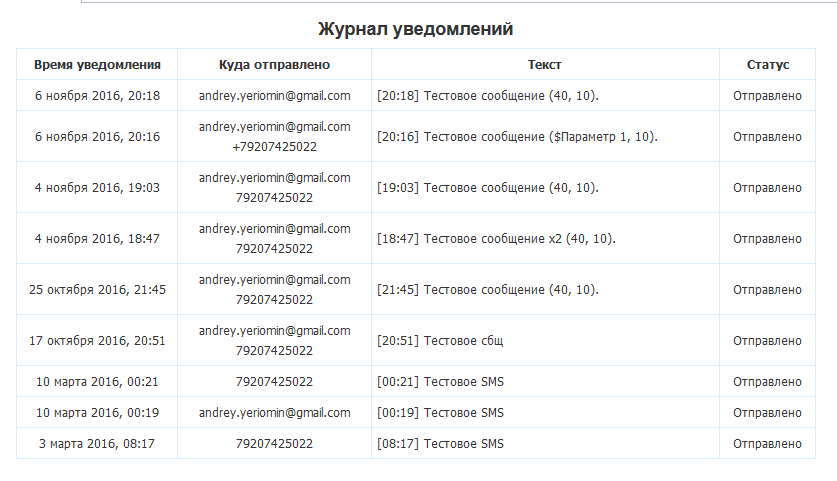Click the 10 марта 2016, 00:21 cell
Image resolution: width=837 pixels, height=481 pixels.
pos(97,382)
